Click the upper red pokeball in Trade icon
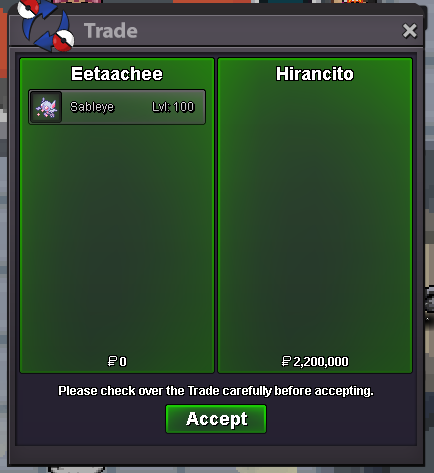The width and height of the screenshot is (434, 473). click(28, 9)
